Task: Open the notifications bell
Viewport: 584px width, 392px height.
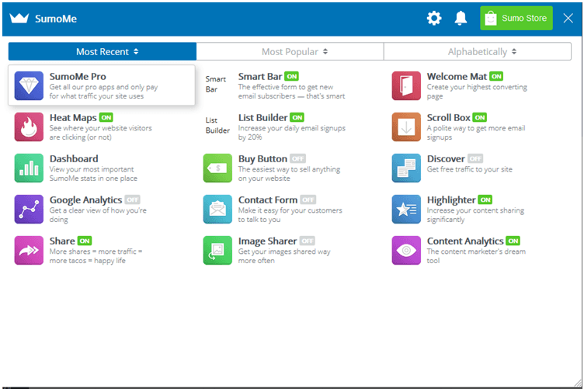Action: coord(461,18)
